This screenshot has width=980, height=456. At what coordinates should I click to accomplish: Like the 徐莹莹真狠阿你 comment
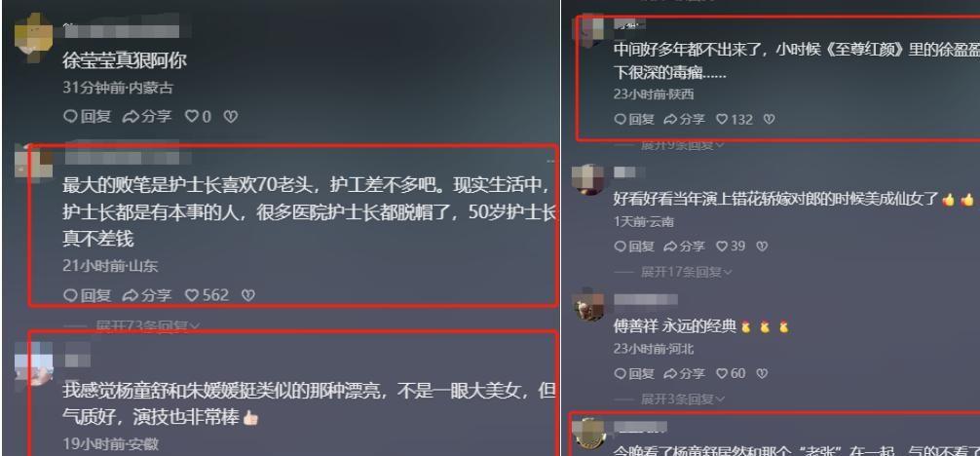(x=198, y=116)
